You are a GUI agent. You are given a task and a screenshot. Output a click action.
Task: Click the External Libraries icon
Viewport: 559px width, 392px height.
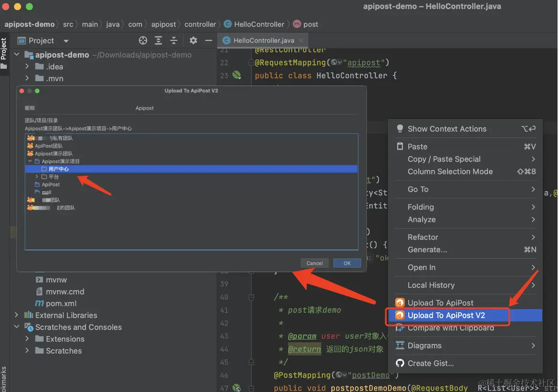(28, 315)
